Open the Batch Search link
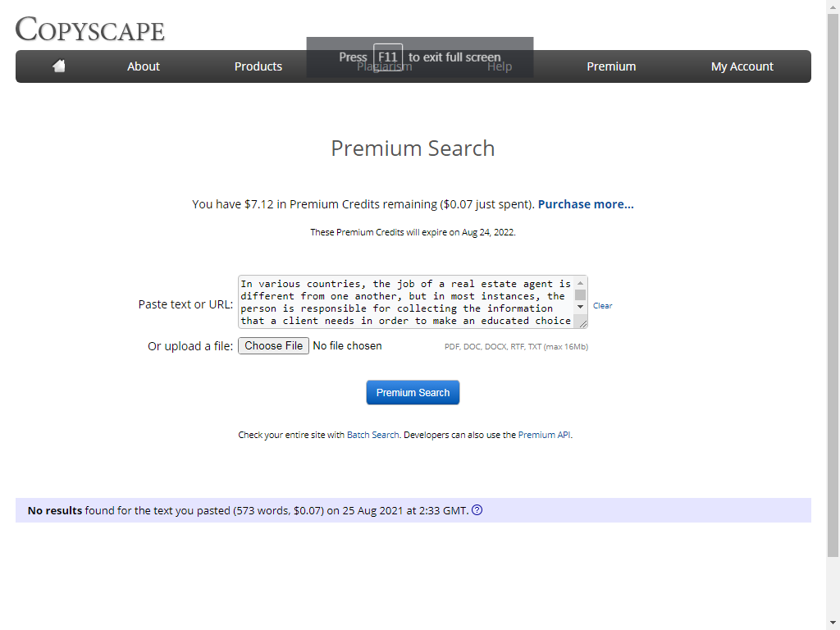Image resolution: width=840 pixels, height=630 pixels. [x=373, y=435]
